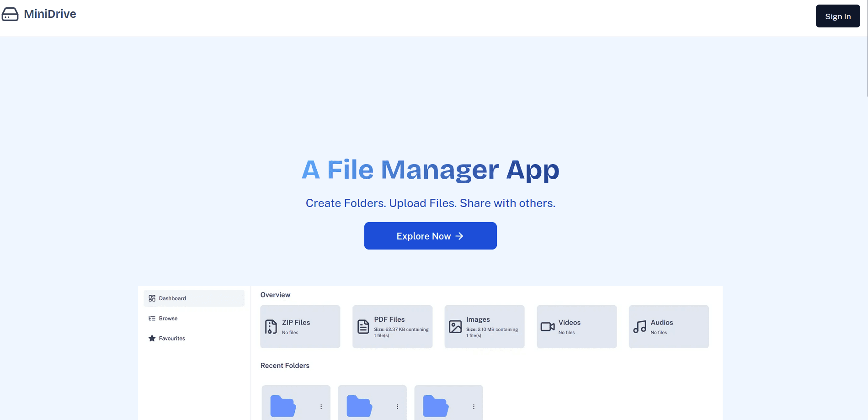Screen dimensions: 868x420
Task: Open the first recent folder's three-dot menu
Action: [x=321, y=407]
